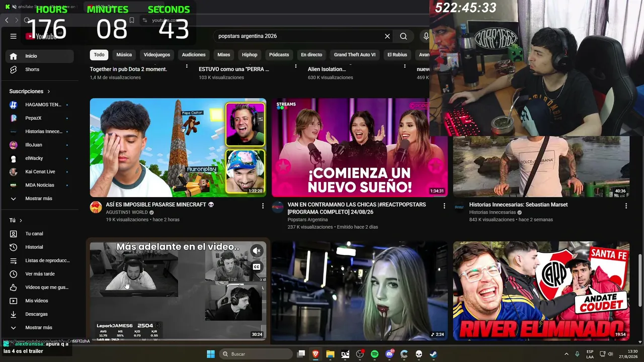
Task: Select the Todo filter chip
Action: pyautogui.click(x=99, y=55)
